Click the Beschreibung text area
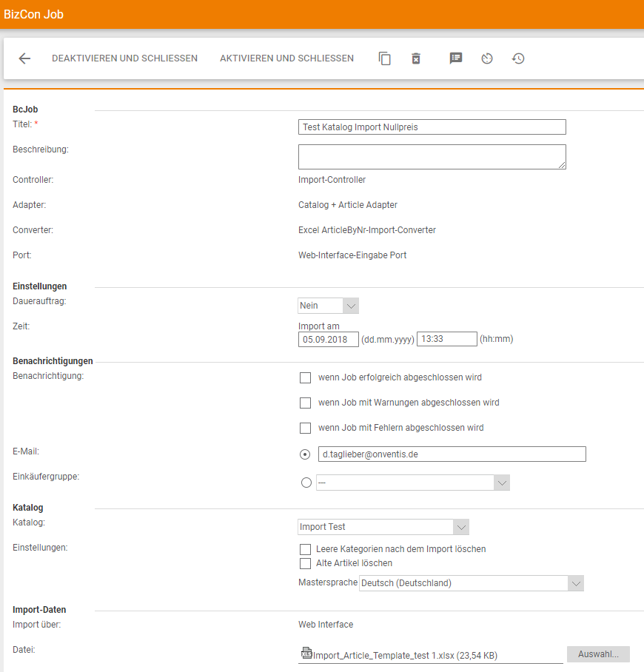 [x=432, y=157]
